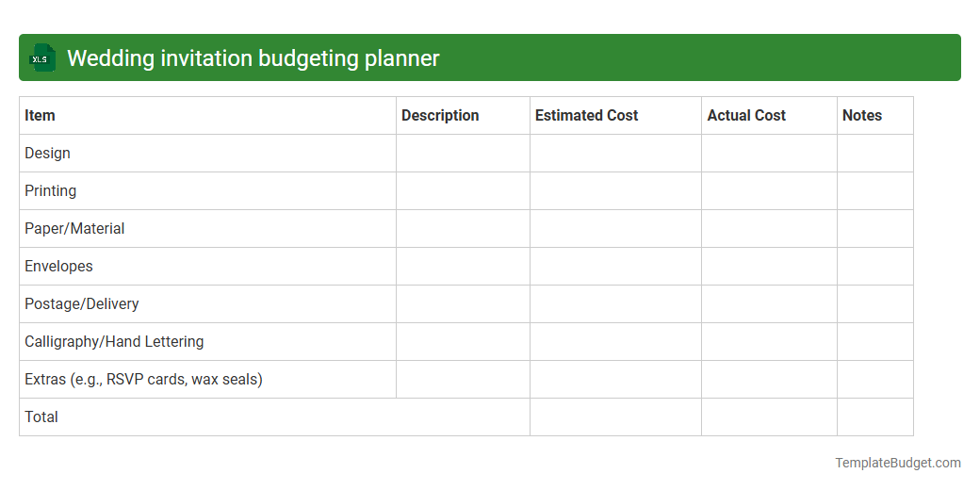The height and width of the screenshot is (490, 980).
Task: Click the 'Paper/Material' row label
Action: [74, 229]
